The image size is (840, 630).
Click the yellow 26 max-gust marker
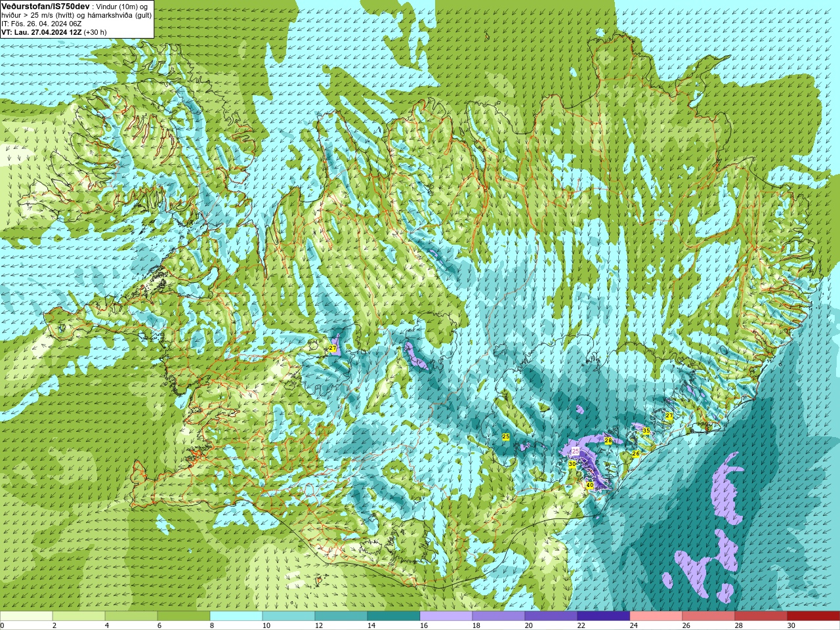coord(636,454)
